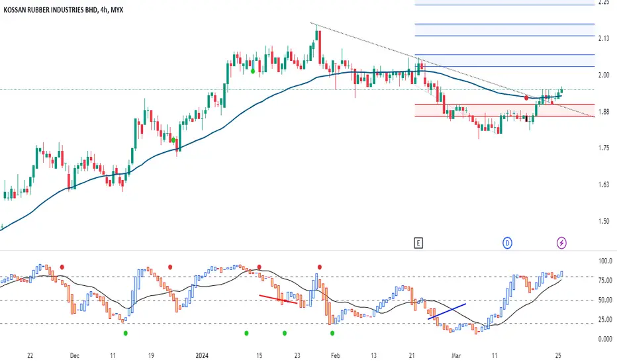617x364 pixels.
Task: Click the blue divergence line in the oscillator
Action: pyautogui.click(x=447, y=311)
